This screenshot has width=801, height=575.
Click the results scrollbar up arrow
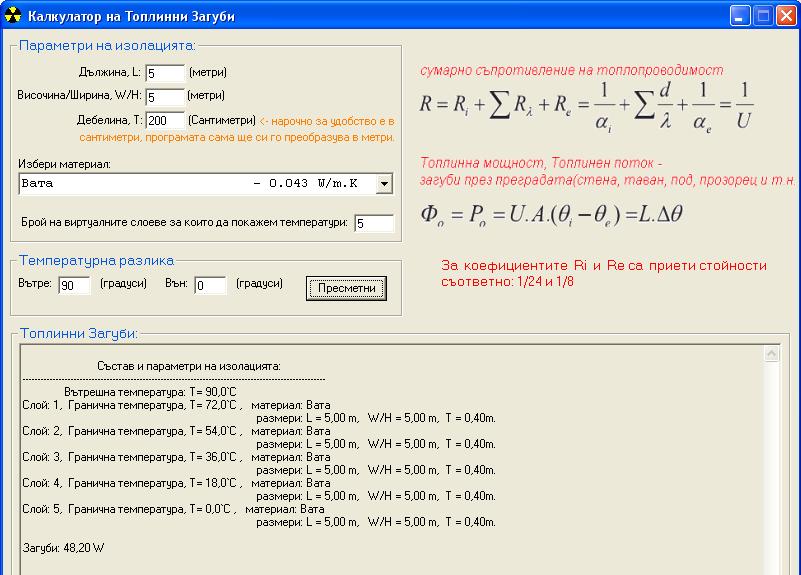point(772,354)
